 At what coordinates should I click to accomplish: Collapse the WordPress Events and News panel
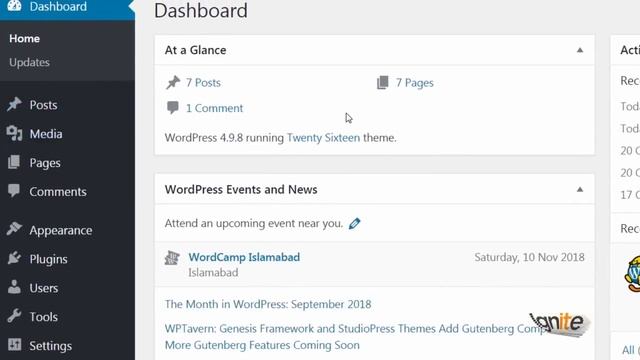(580, 189)
